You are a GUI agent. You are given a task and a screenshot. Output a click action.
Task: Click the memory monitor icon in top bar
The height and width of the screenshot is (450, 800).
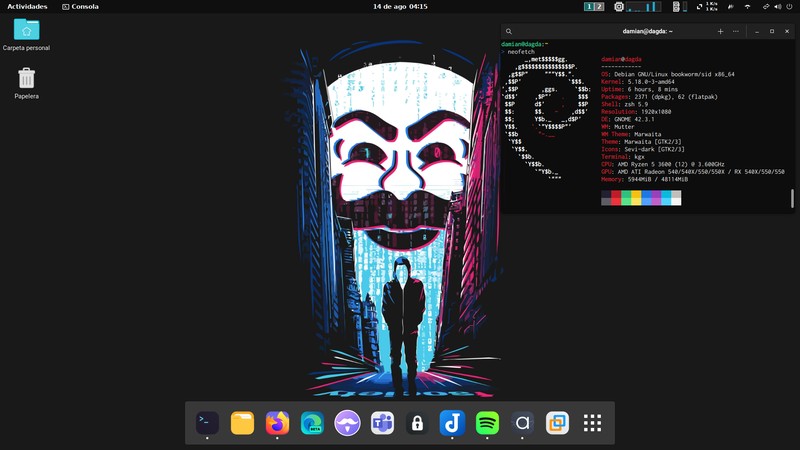[676, 7]
